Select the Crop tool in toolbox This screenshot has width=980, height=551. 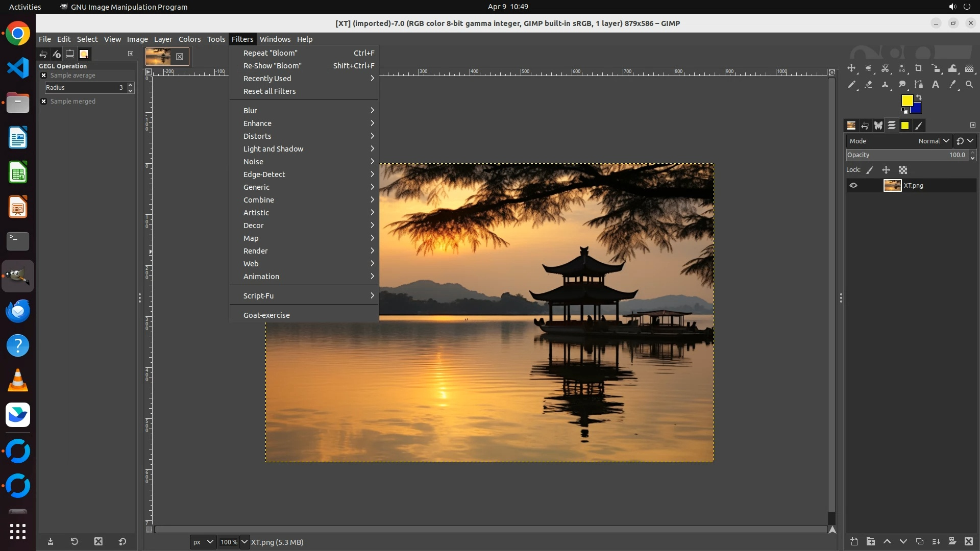(x=919, y=68)
